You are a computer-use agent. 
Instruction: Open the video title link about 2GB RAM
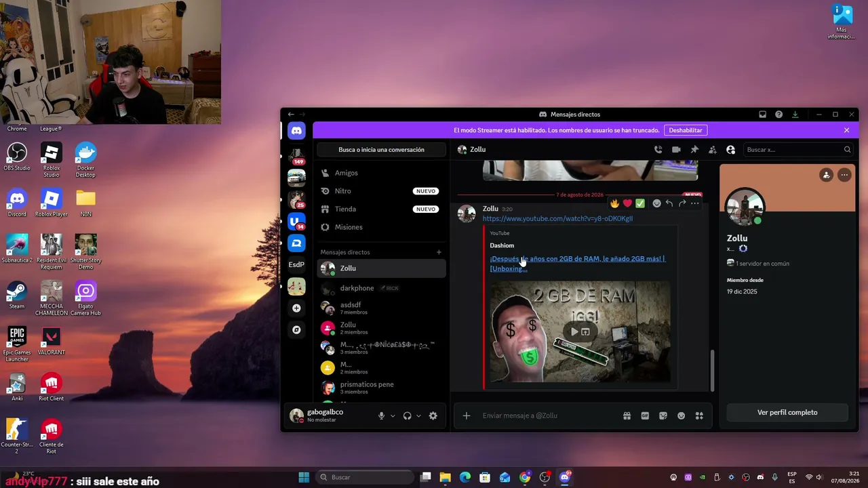(578, 264)
